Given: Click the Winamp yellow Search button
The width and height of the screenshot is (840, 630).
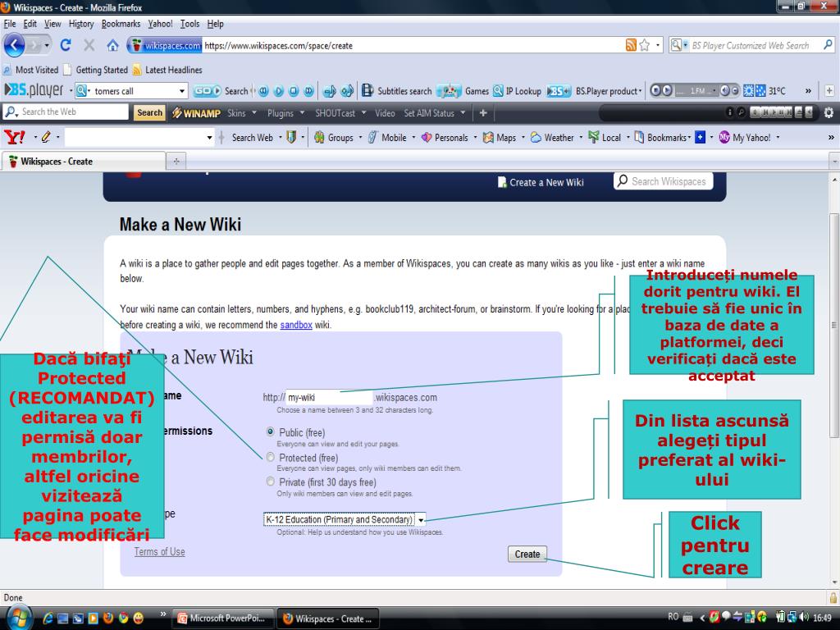Looking at the screenshot, I should [149, 112].
